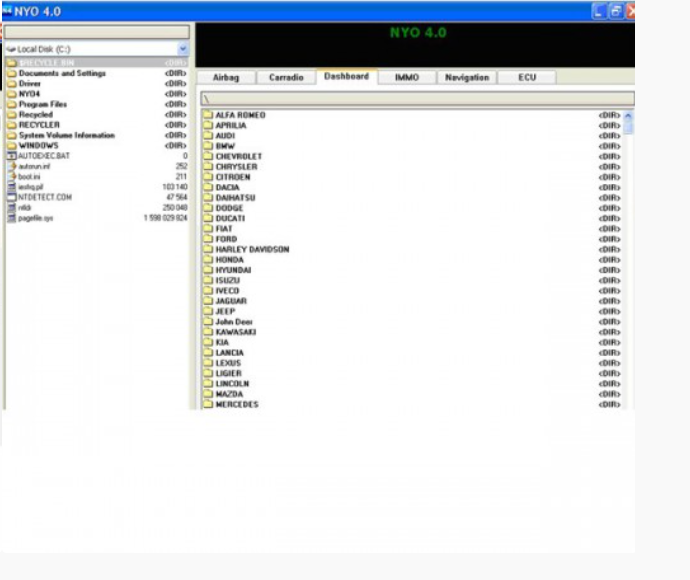Select the Documents and Settings folder
The height and width of the screenshot is (580, 690).
pos(97,73)
